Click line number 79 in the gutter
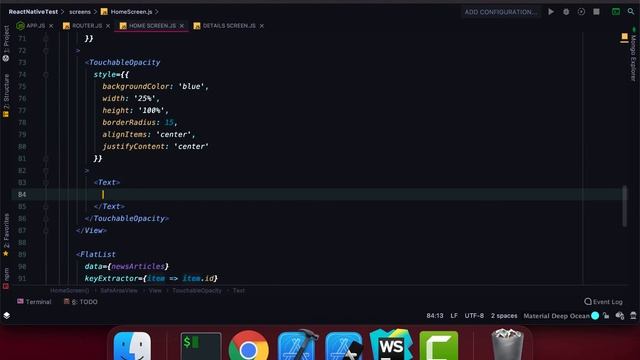Image resolution: width=640 pixels, height=360 pixels. point(22,134)
